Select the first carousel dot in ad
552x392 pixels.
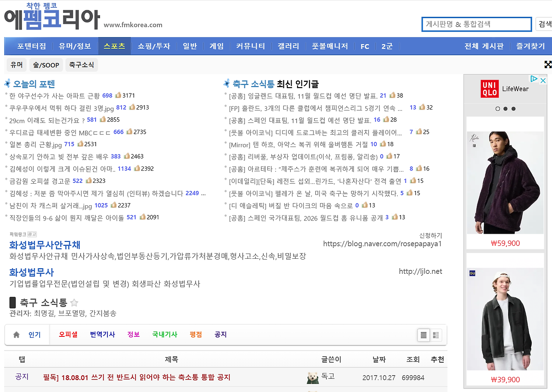[498, 109]
